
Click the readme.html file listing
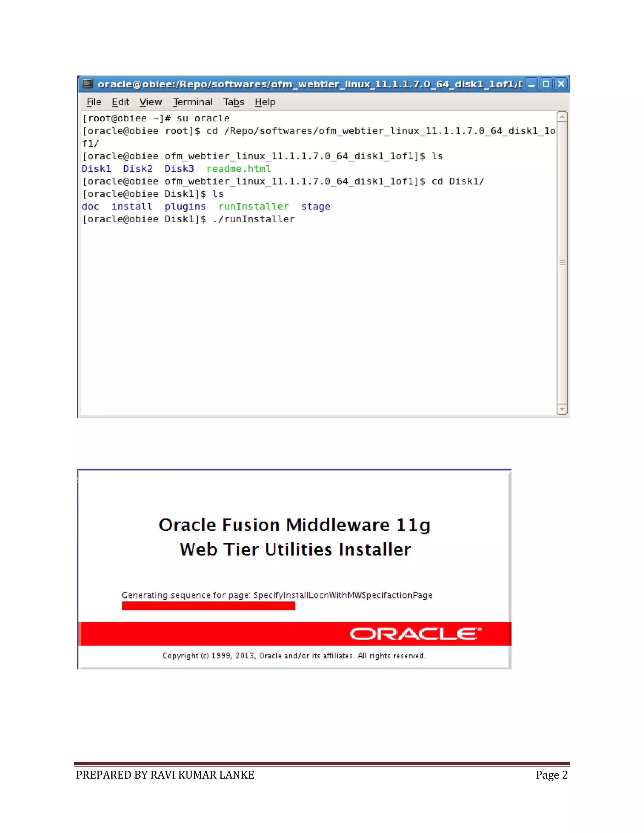click(x=238, y=169)
